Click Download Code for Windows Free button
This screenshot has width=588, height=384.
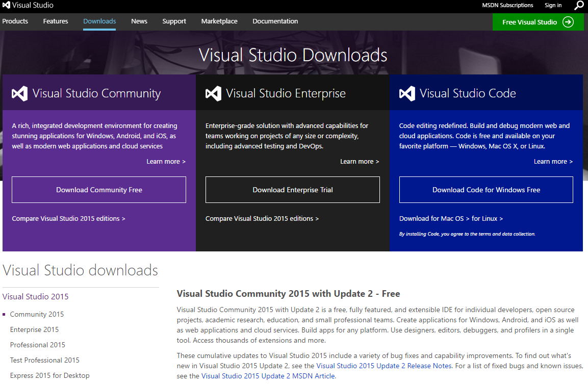pos(486,190)
